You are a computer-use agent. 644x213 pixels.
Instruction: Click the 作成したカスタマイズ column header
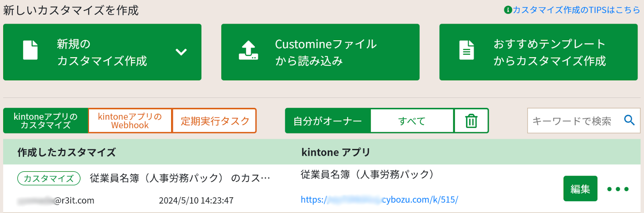(x=66, y=152)
